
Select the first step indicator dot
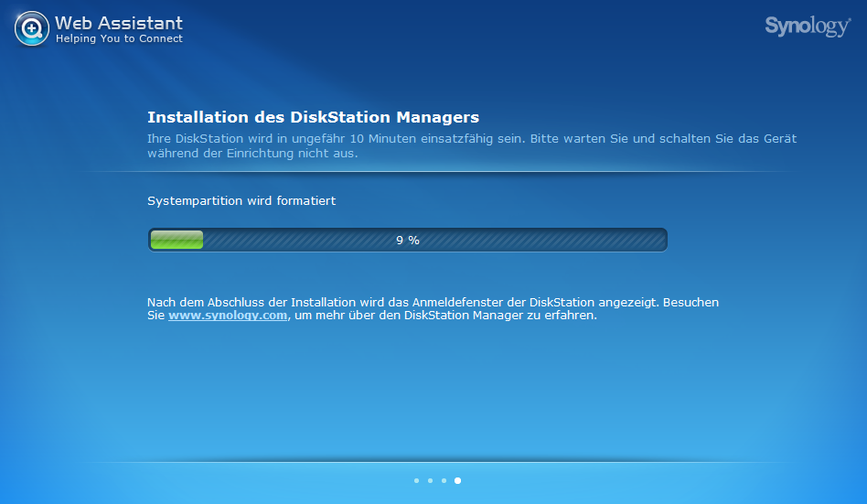[x=416, y=481]
